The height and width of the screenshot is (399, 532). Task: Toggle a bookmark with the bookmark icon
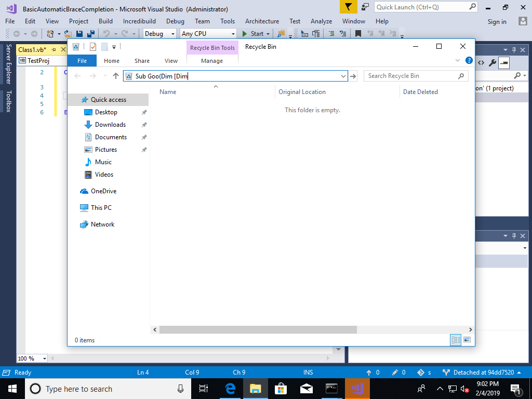(358, 34)
